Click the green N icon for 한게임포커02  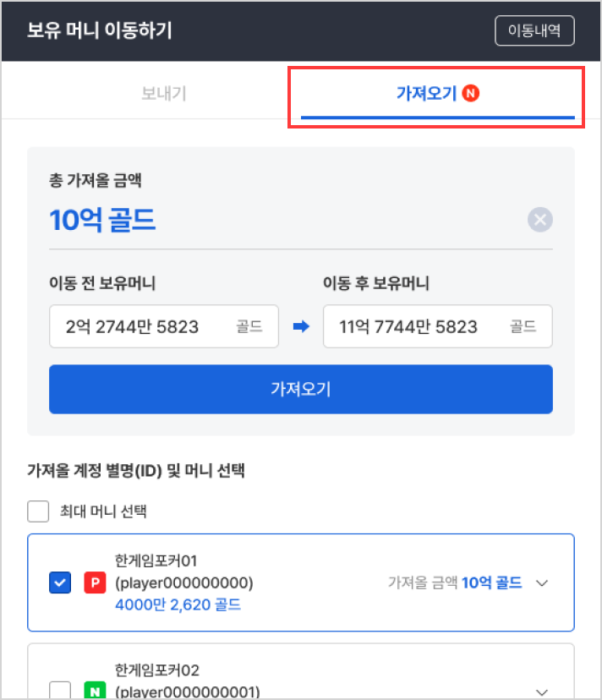94,692
